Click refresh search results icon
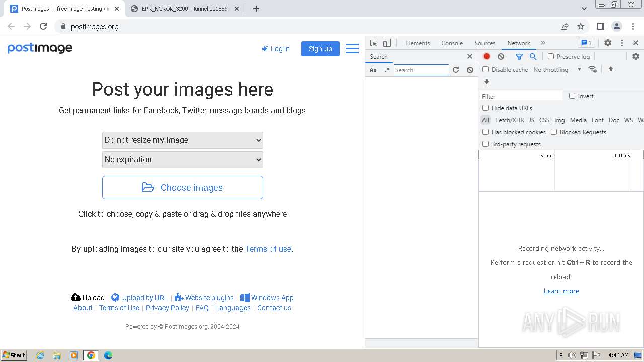 coord(456,70)
